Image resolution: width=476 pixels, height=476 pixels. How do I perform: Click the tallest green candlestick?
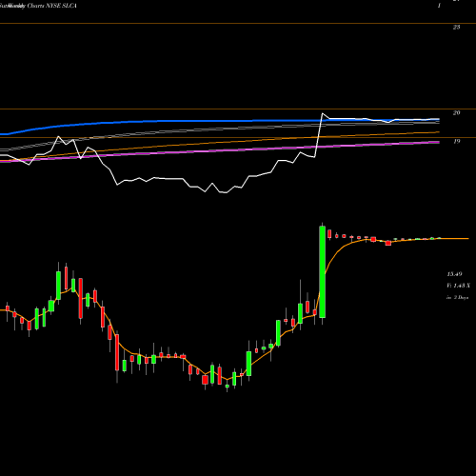pyautogui.click(x=323, y=272)
